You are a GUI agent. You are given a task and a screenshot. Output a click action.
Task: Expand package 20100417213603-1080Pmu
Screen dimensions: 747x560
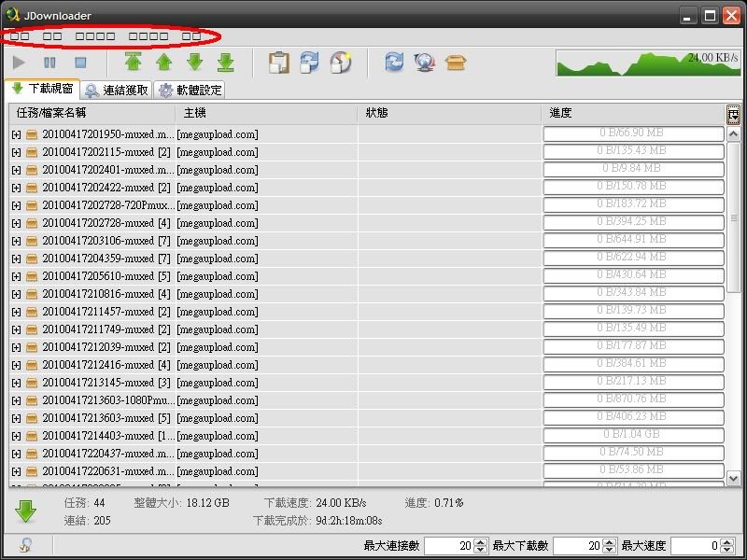coord(16,400)
